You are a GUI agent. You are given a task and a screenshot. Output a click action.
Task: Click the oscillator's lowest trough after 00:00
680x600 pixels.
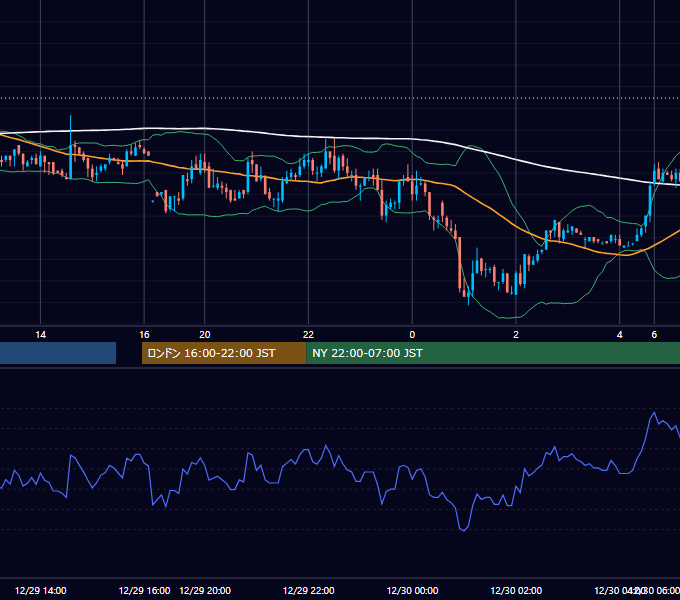pyautogui.click(x=464, y=529)
